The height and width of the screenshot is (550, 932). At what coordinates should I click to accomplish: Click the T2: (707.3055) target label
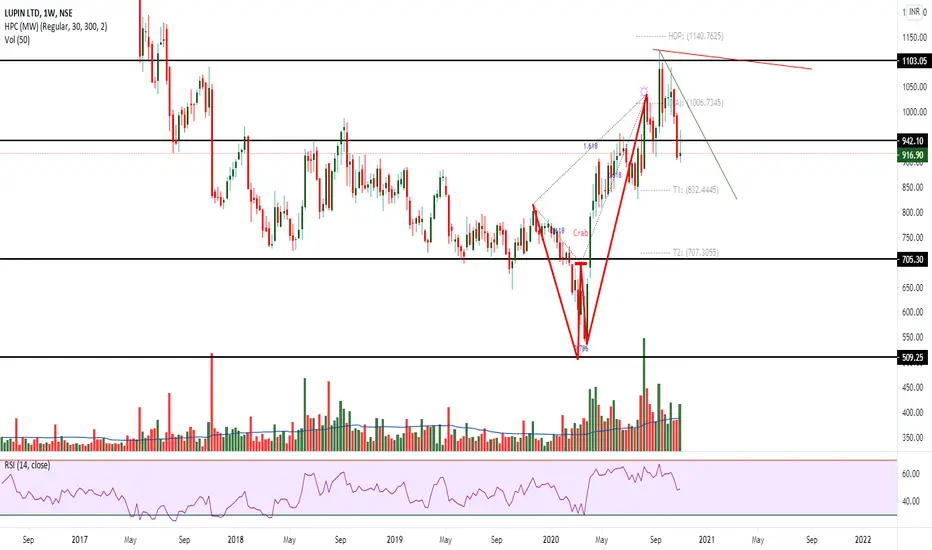point(695,253)
